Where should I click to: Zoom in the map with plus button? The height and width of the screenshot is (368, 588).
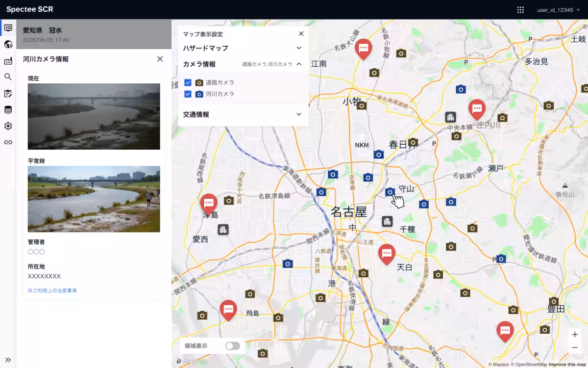click(575, 335)
